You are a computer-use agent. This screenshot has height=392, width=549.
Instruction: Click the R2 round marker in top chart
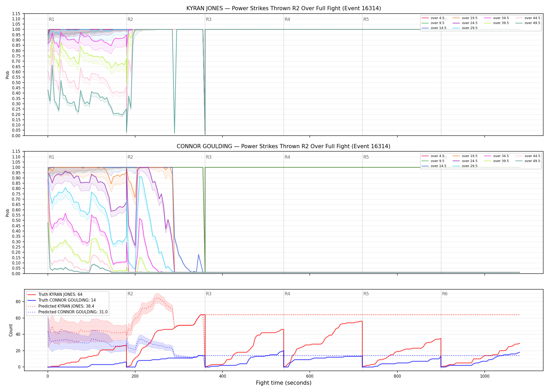(x=130, y=19)
